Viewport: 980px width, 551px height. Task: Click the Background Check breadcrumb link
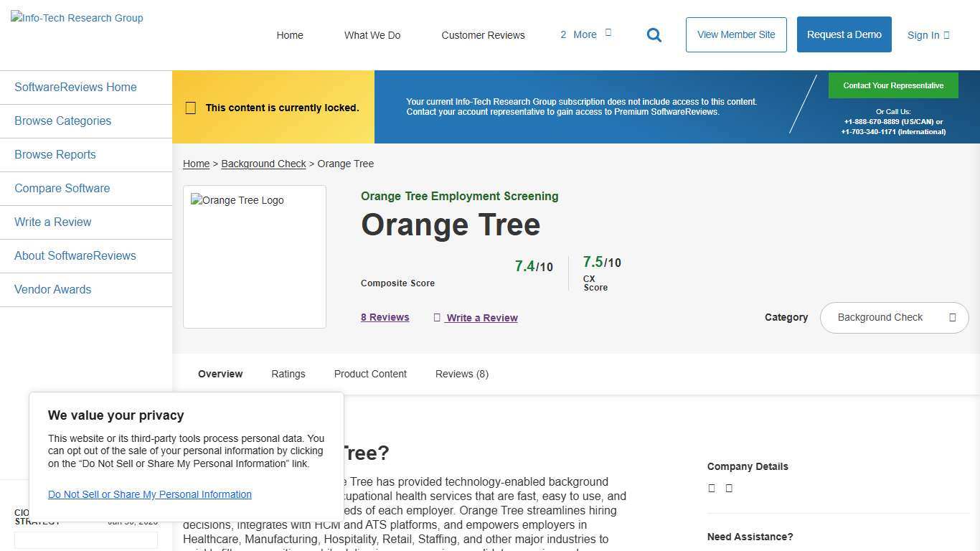(263, 164)
